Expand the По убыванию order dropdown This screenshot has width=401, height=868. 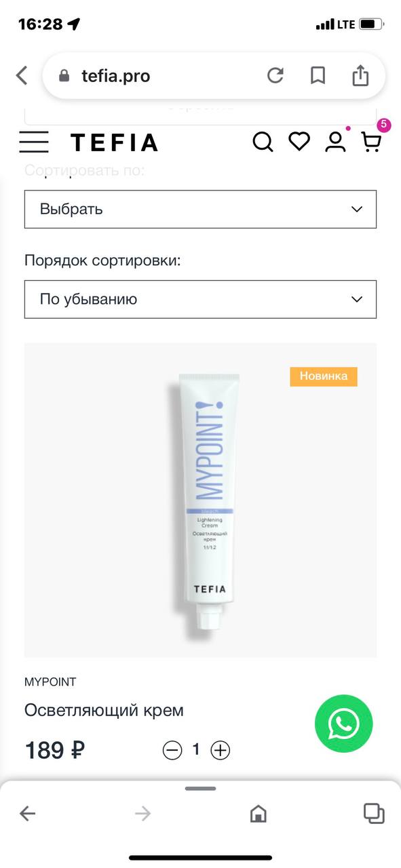coord(200,299)
